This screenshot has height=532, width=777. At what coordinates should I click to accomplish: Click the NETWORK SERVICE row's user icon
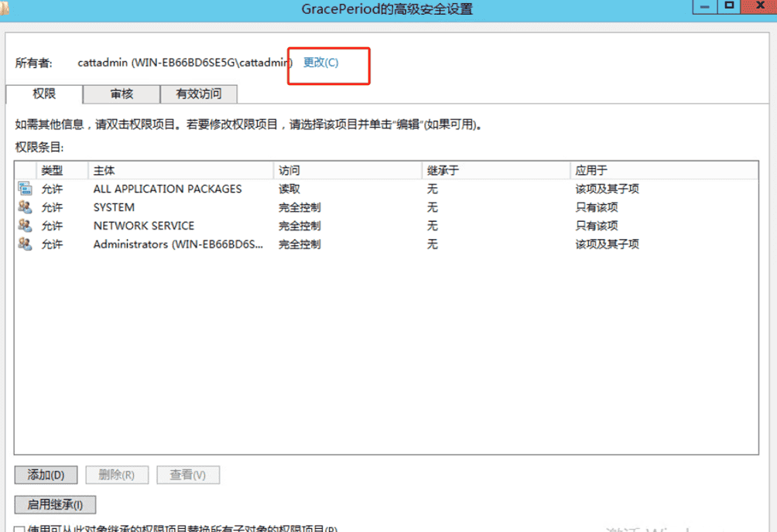click(x=25, y=226)
